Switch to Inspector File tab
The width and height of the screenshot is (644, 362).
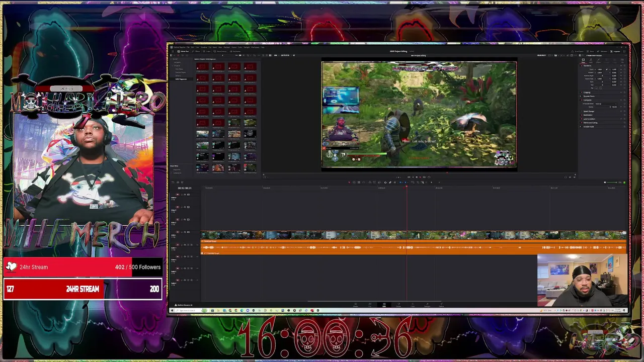(x=622, y=60)
